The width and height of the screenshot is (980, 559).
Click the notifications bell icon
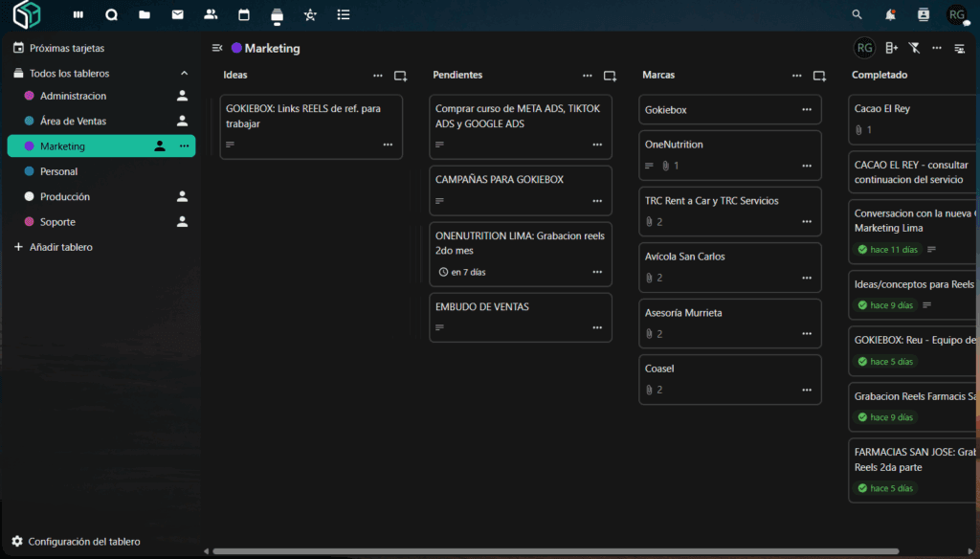[x=890, y=14]
